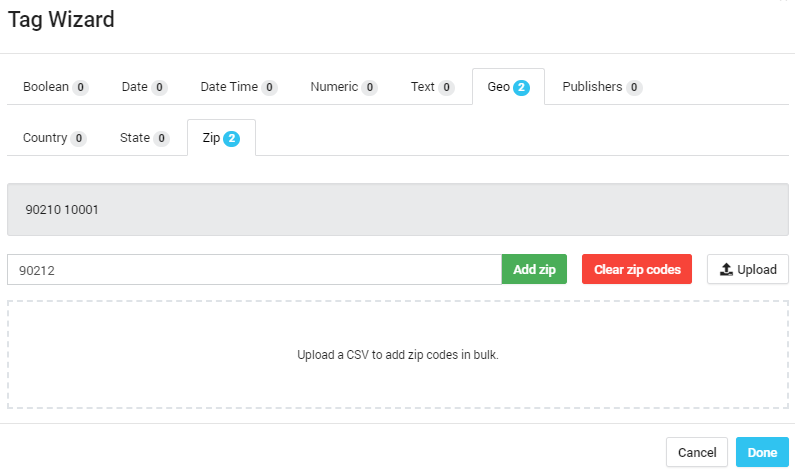The image size is (795, 474).
Task: Click the CSV bulk upload drop area
Action: coord(397,355)
